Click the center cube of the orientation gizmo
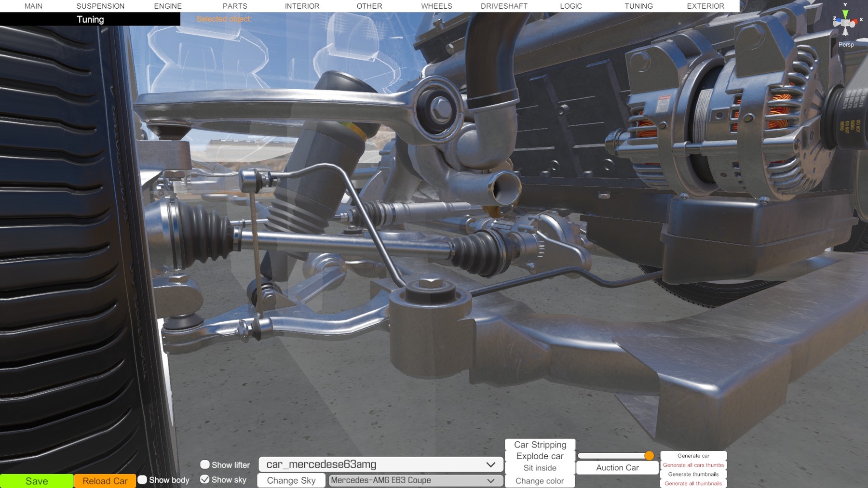Viewport: 868px width, 488px height. click(845, 23)
